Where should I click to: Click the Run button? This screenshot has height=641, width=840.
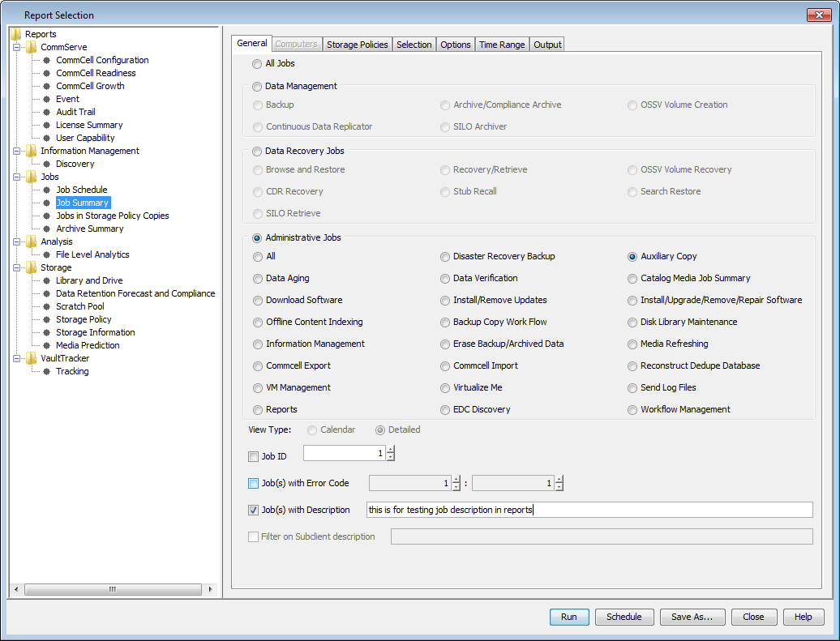(x=569, y=617)
